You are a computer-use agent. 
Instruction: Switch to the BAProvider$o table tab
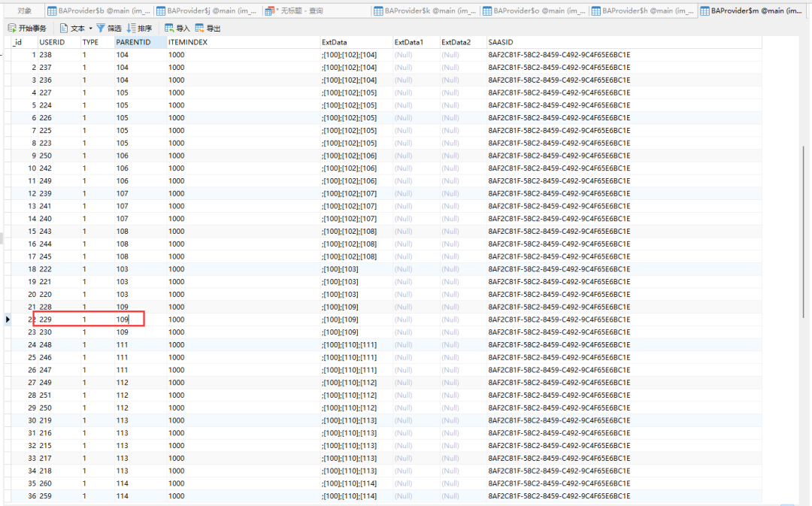(534, 11)
